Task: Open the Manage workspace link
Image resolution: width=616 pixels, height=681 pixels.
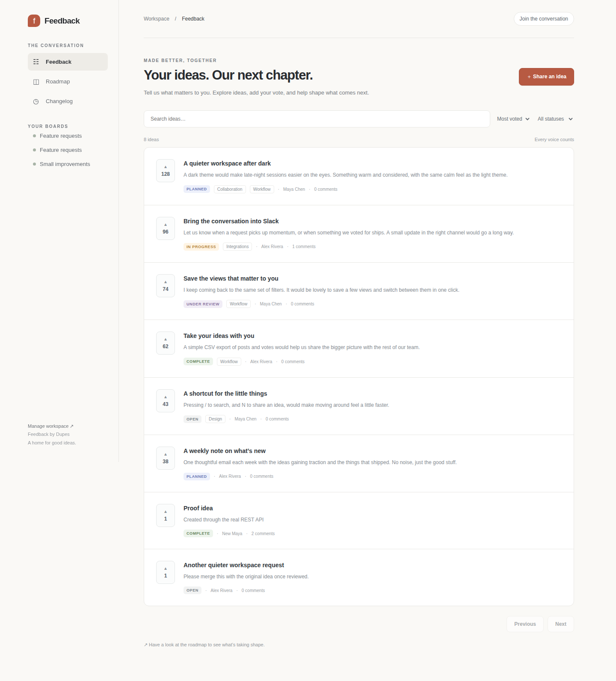Action: tap(50, 426)
